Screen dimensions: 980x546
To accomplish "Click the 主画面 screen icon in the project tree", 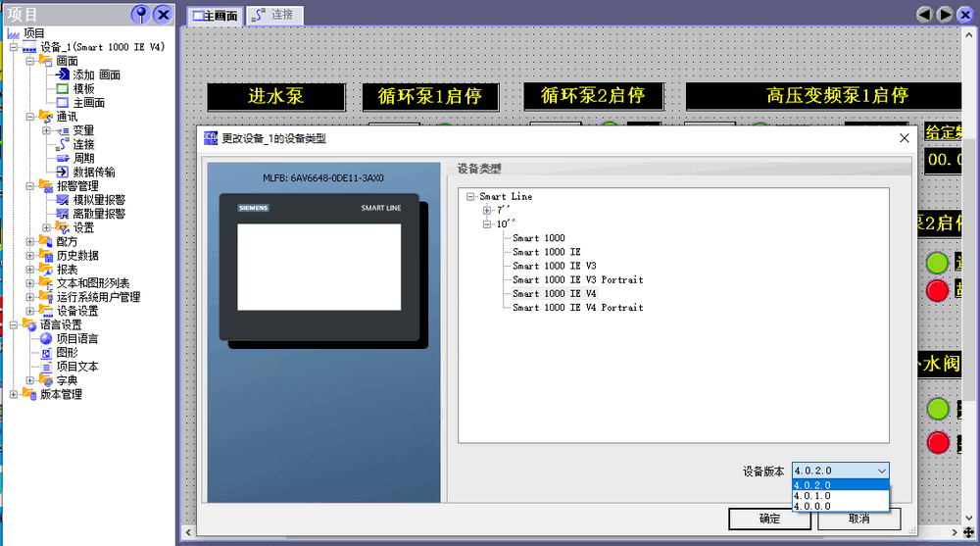I will (63, 103).
